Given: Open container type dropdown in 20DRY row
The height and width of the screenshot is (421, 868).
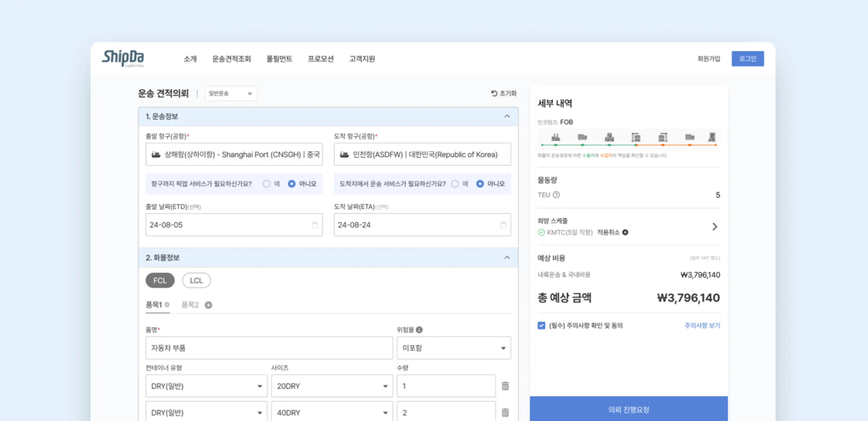Looking at the screenshot, I should [206, 386].
